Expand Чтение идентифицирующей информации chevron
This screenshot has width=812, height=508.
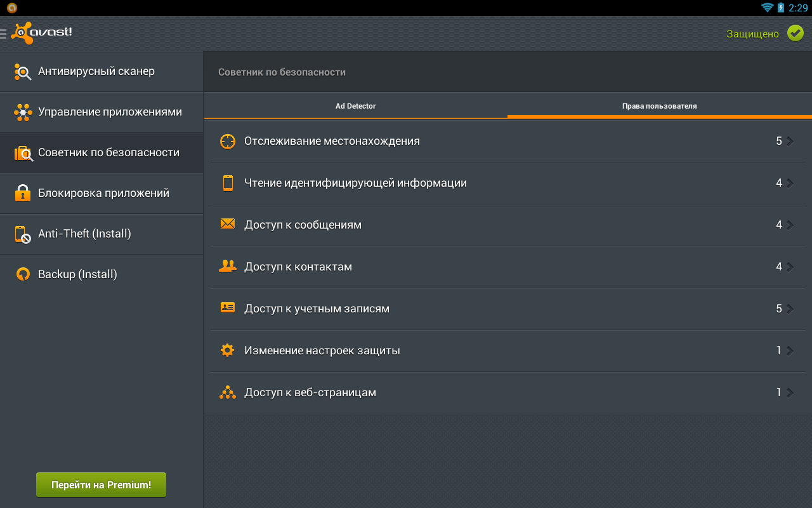[790, 183]
